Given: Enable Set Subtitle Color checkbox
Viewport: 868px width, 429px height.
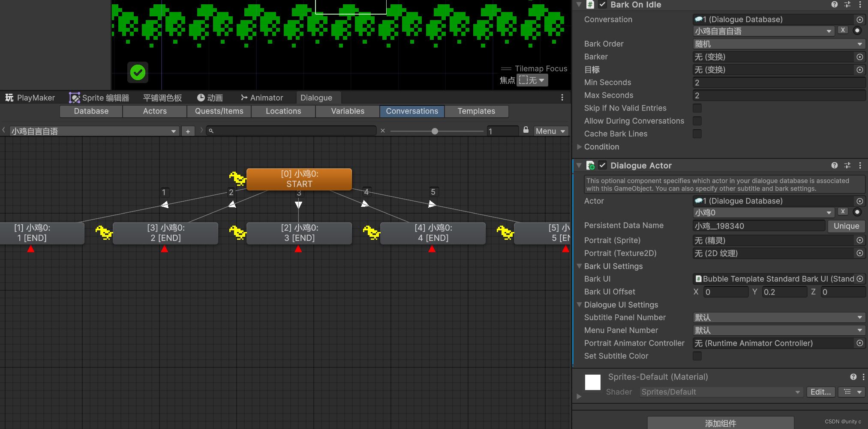Looking at the screenshot, I should click(697, 356).
